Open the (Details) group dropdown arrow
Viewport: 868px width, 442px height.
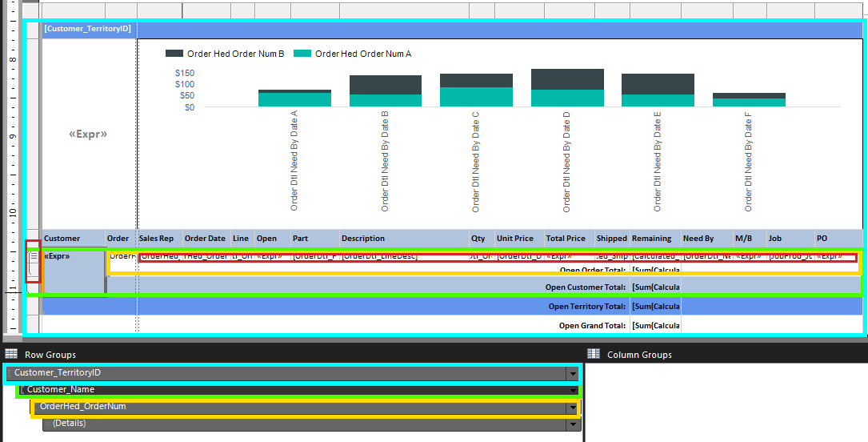tap(573, 424)
